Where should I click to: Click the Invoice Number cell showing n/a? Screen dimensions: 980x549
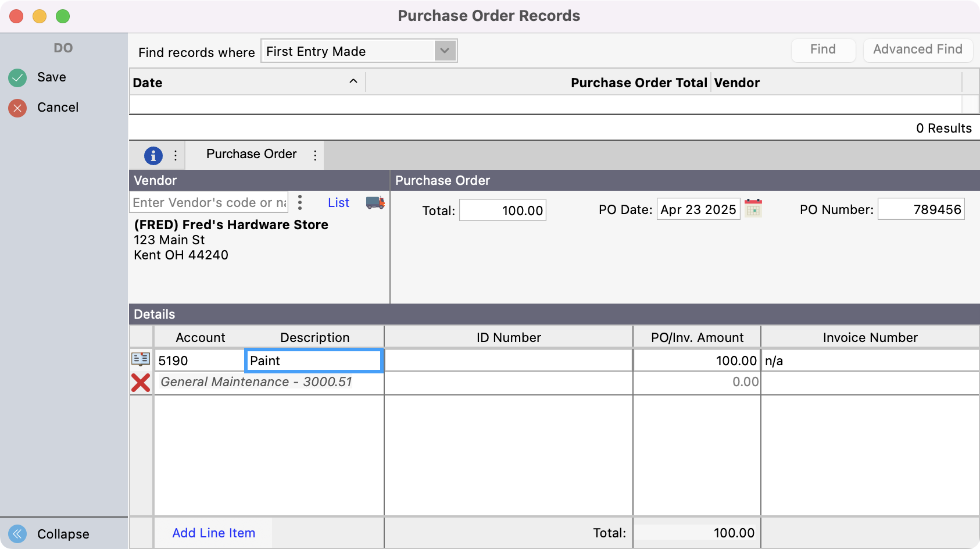click(869, 361)
